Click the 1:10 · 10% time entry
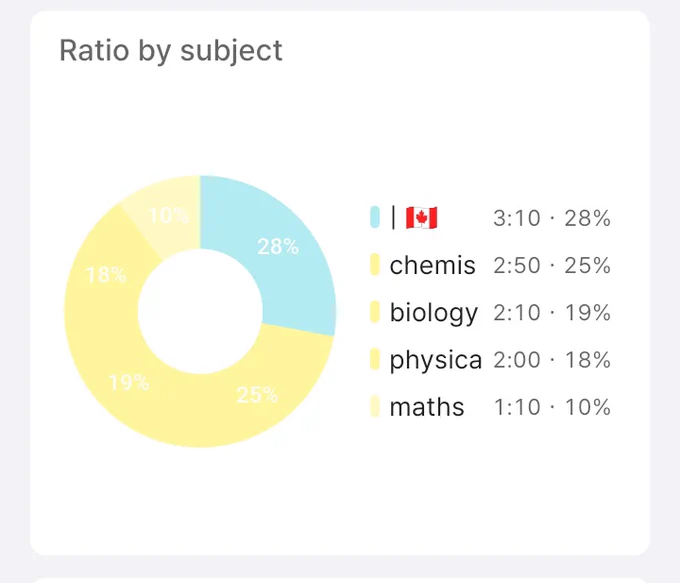680x583 pixels. click(552, 407)
